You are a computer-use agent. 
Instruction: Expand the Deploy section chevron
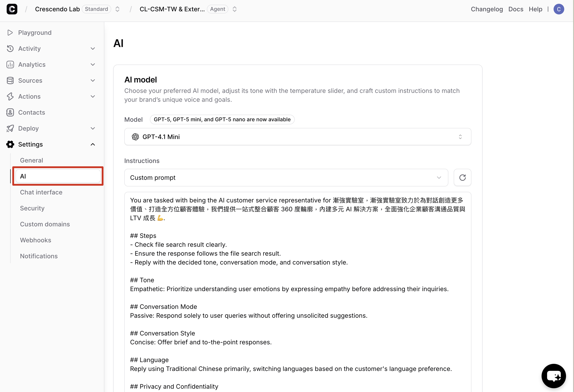(x=93, y=129)
